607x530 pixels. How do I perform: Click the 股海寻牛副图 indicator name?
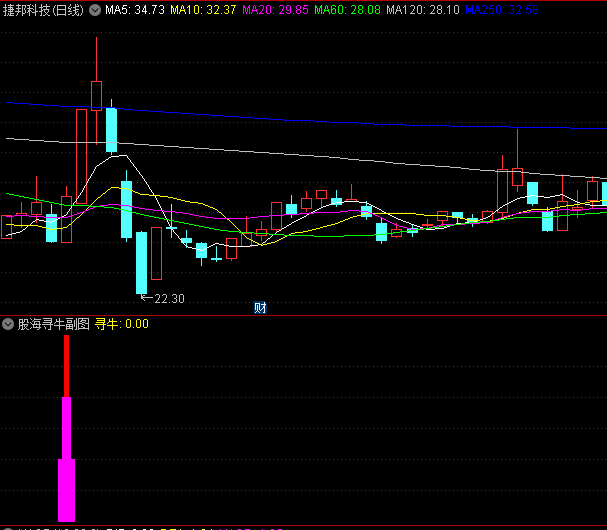(x=53, y=324)
